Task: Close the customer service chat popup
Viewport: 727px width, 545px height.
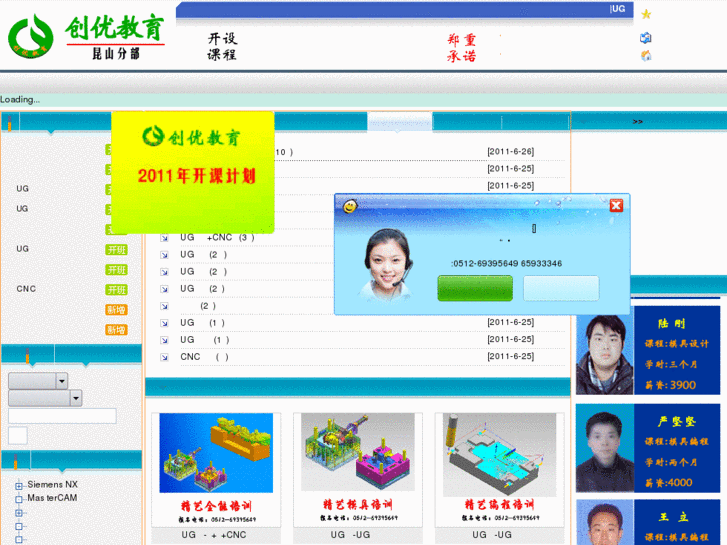Action: 616,205
